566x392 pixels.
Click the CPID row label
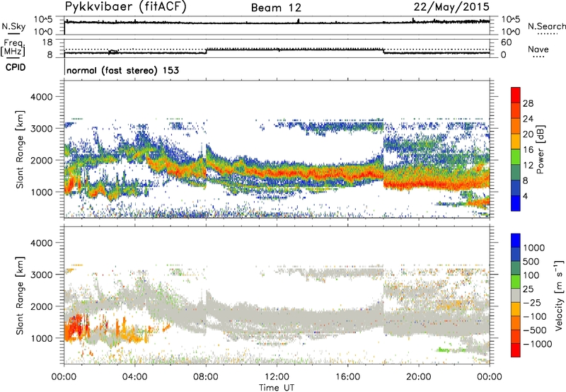[x=16, y=67]
